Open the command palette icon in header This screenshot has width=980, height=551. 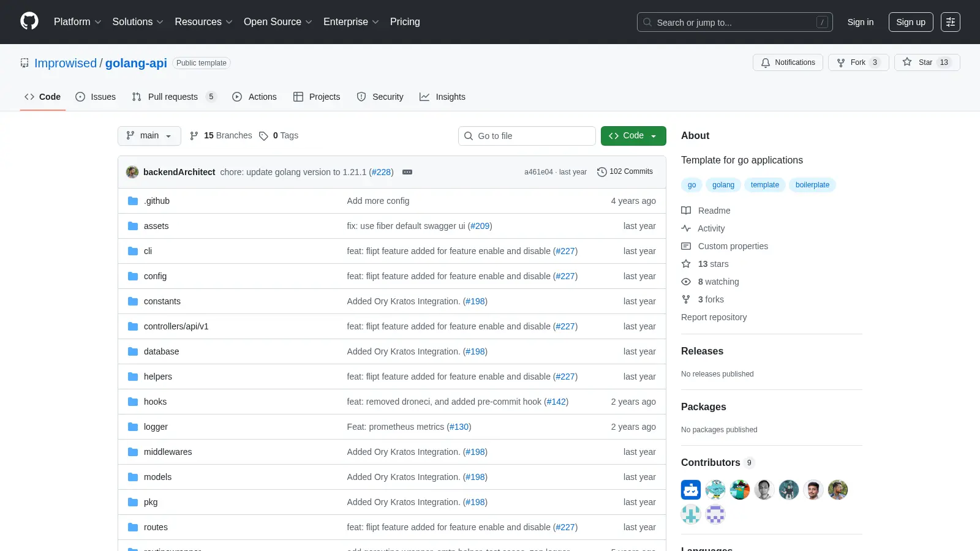[x=951, y=22]
